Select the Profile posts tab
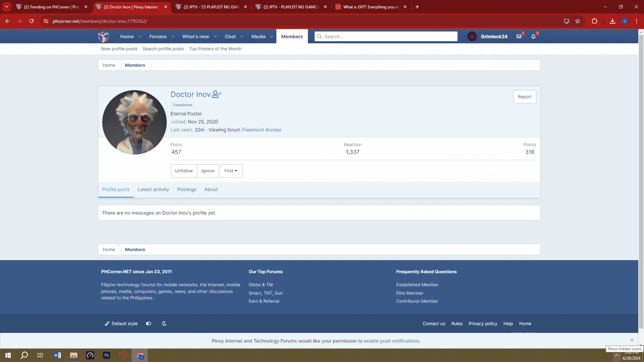The width and height of the screenshot is (644, 362). (x=116, y=189)
